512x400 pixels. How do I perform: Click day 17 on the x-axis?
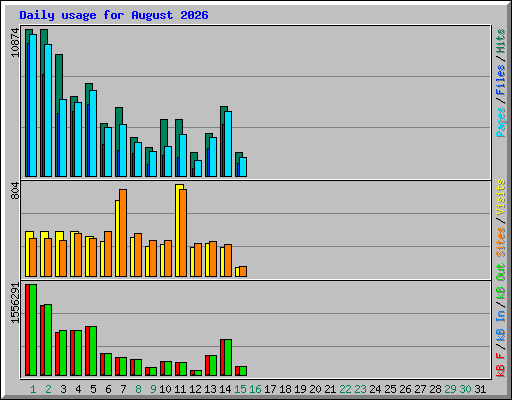tap(270, 389)
